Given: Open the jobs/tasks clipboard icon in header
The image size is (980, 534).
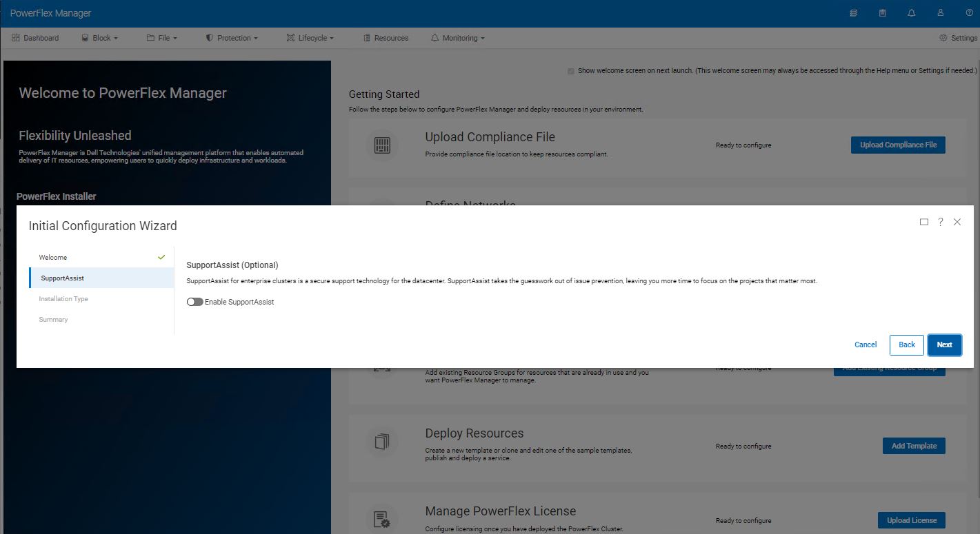Looking at the screenshot, I should tap(882, 12).
